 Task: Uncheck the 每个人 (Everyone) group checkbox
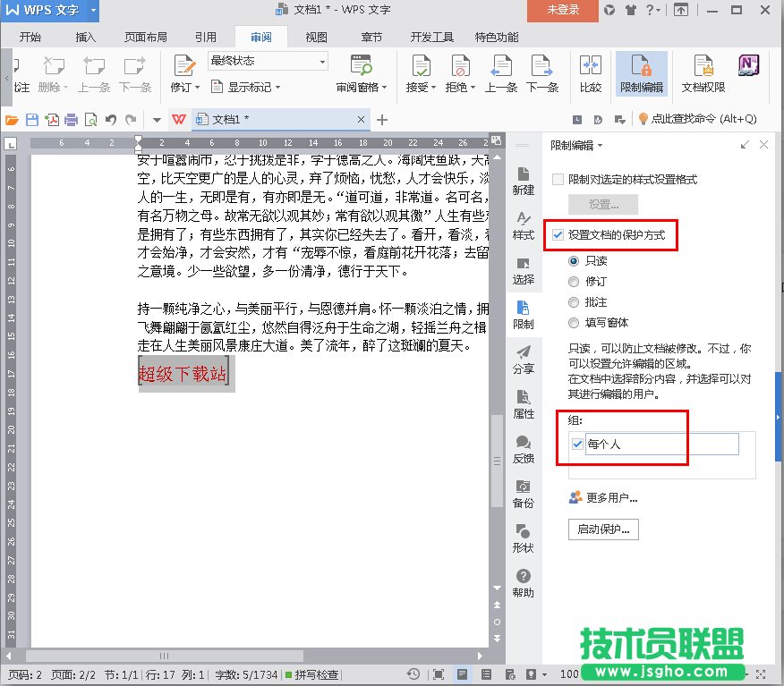click(x=577, y=445)
